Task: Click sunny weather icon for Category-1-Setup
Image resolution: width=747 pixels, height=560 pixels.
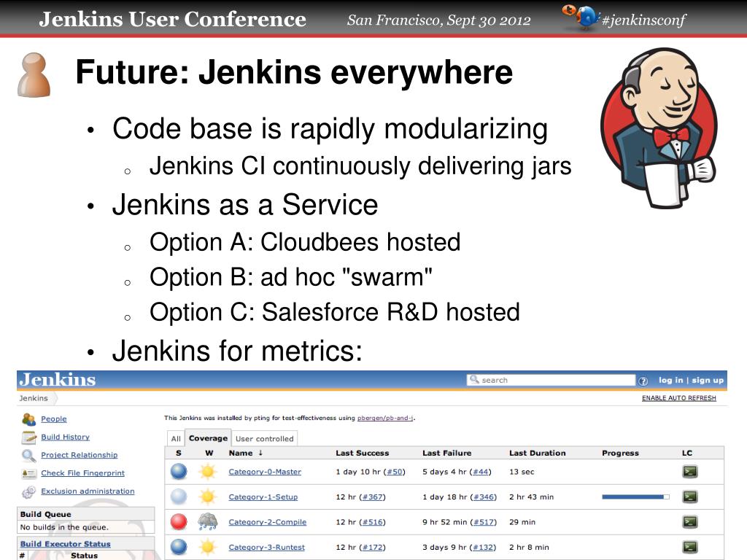Action: tap(208, 497)
